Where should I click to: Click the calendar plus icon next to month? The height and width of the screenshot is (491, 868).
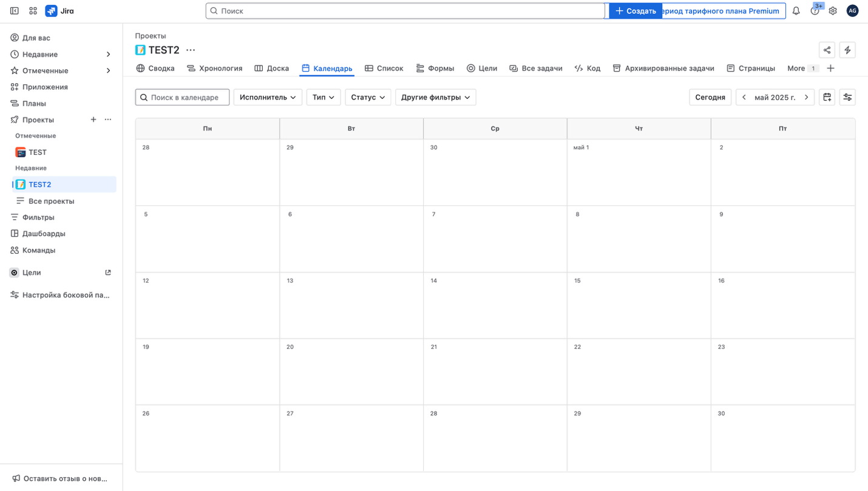click(827, 97)
